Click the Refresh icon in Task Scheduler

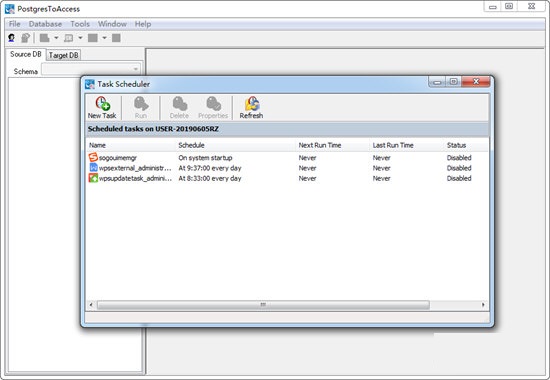pyautogui.click(x=251, y=104)
